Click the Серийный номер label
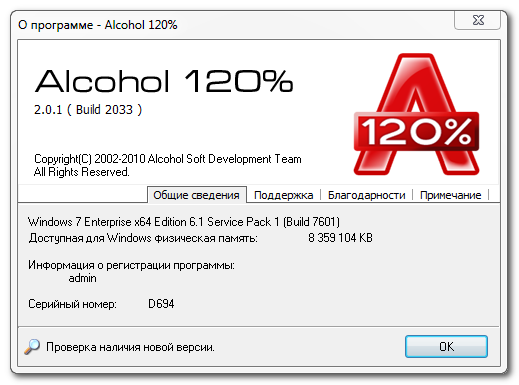 pos(72,304)
